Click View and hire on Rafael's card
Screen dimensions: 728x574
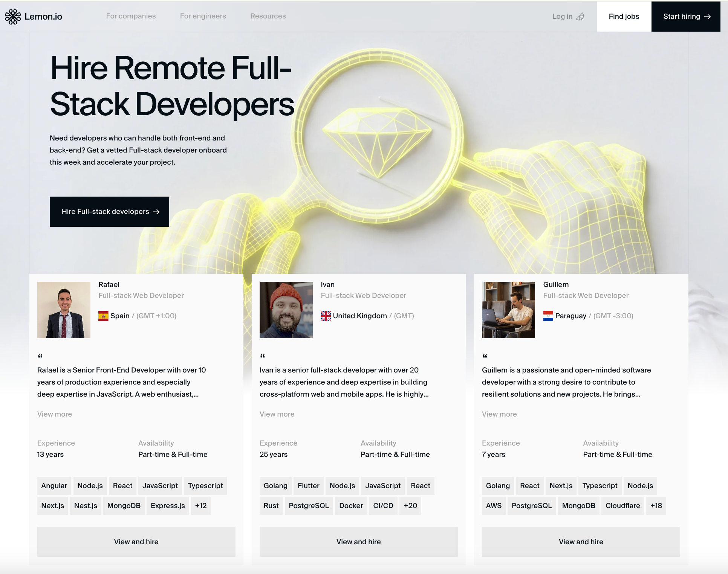(x=136, y=542)
